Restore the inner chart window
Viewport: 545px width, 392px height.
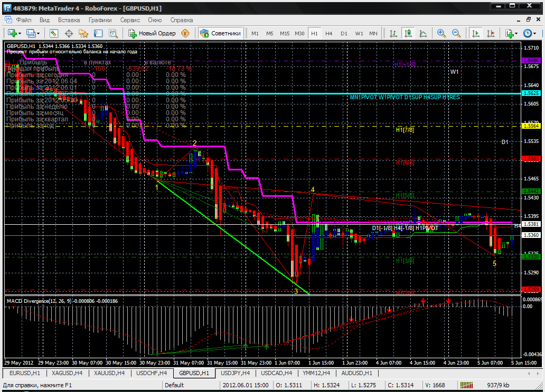[x=528, y=20]
